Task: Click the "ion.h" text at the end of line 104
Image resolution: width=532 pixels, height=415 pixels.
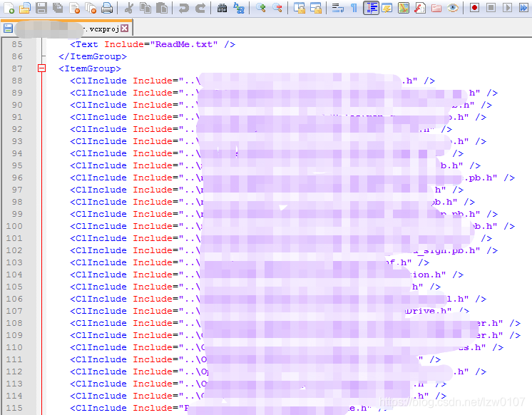Action: tap(428, 275)
